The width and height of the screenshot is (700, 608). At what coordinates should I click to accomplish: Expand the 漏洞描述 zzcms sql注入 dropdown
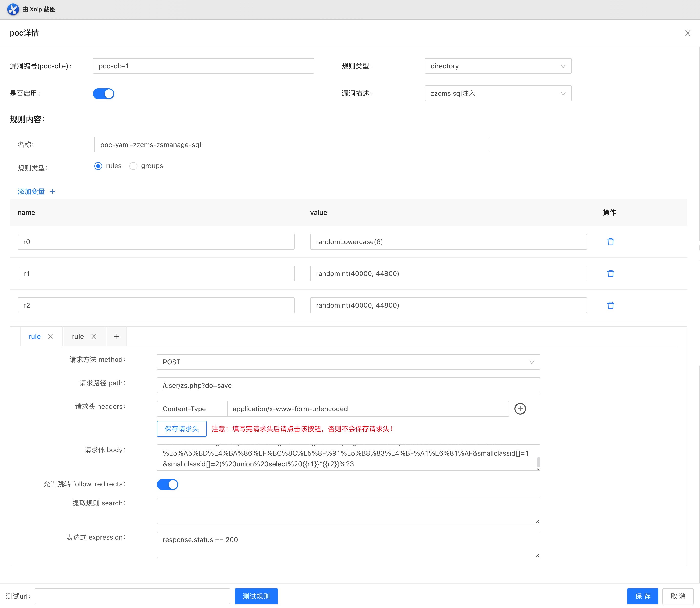(498, 93)
